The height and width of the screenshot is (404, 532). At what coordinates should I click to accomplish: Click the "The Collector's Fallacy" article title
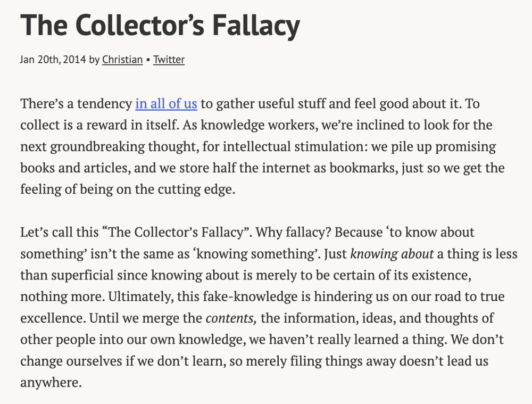(160, 24)
